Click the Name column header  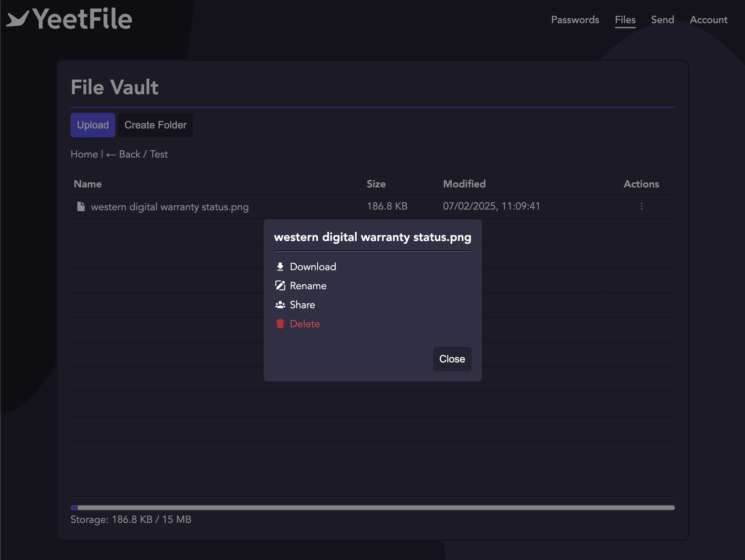(x=87, y=184)
